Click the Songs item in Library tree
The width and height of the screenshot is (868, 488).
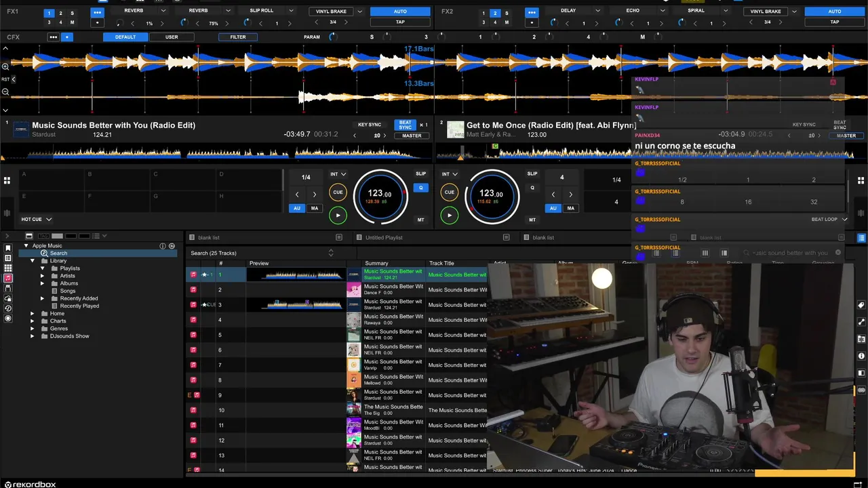pos(68,291)
